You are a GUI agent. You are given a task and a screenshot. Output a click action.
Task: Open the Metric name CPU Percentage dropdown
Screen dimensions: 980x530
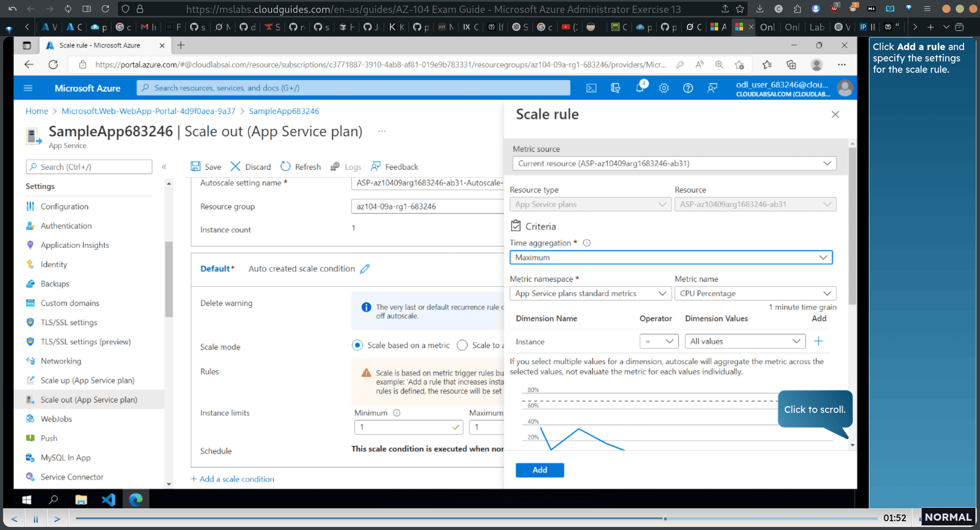(755, 294)
